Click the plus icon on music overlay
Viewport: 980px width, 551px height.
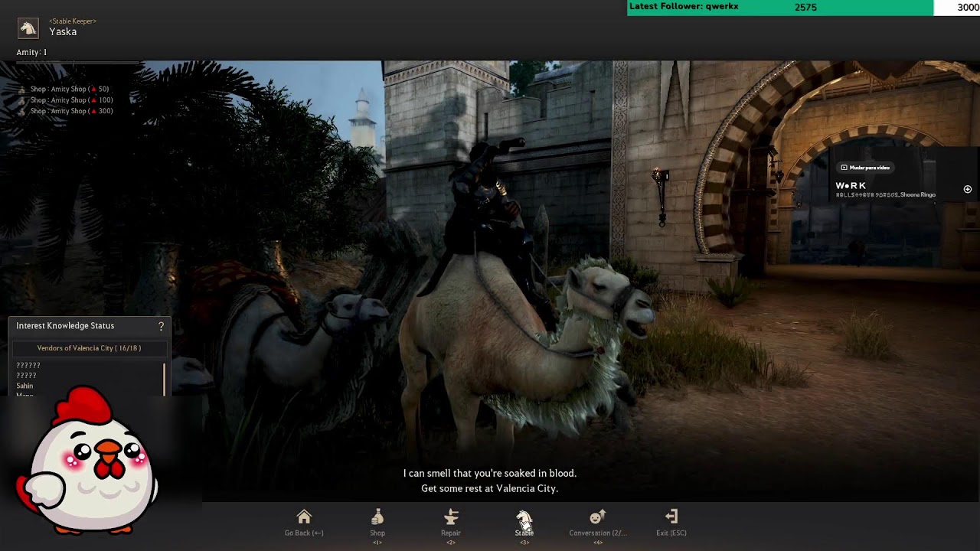(x=968, y=189)
